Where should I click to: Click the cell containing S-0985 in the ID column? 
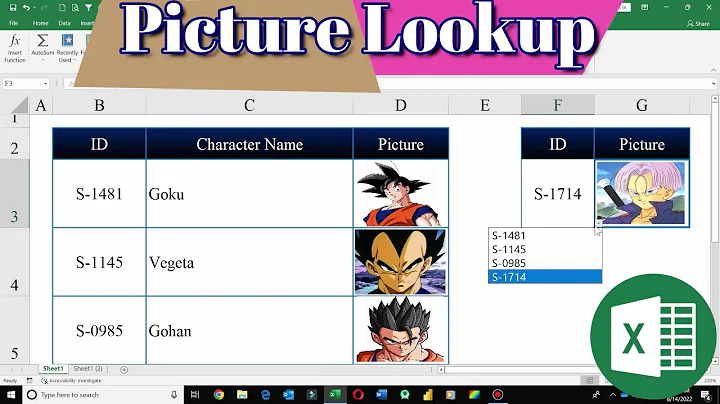click(x=99, y=331)
